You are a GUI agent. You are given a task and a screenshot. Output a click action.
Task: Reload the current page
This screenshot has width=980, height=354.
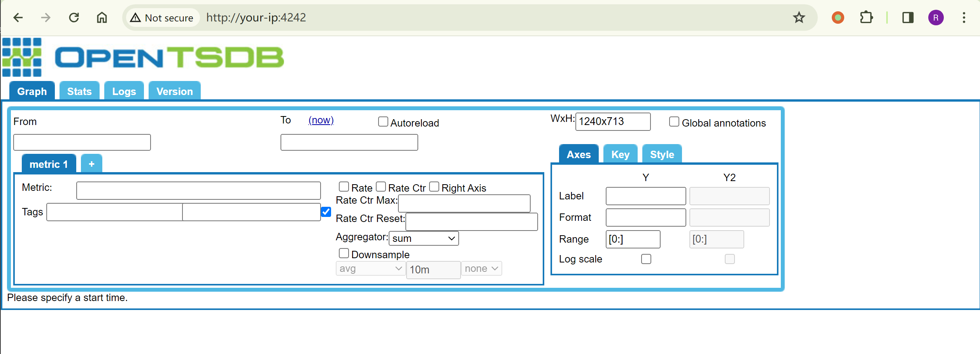pyautogui.click(x=74, y=18)
